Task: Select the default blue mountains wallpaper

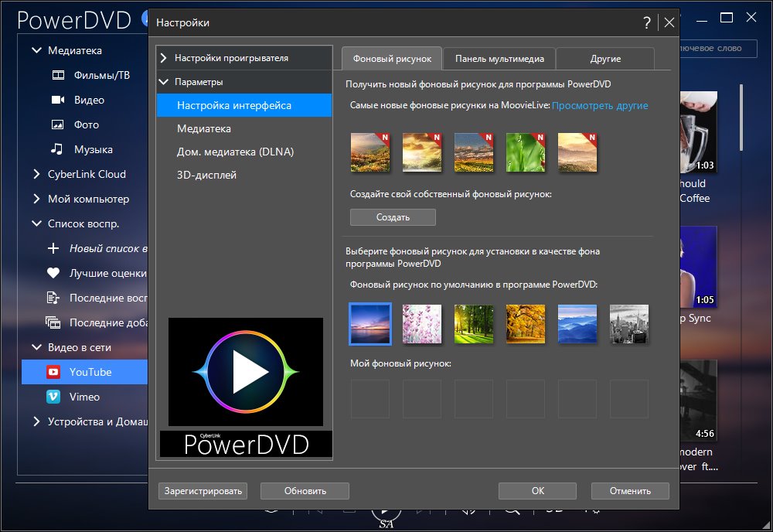Action: pos(577,324)
